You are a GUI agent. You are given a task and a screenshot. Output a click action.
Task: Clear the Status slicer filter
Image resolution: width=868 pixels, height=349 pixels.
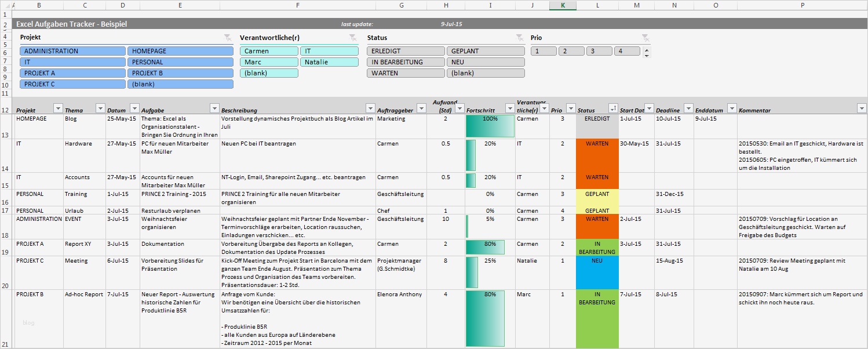click(520, 37)
